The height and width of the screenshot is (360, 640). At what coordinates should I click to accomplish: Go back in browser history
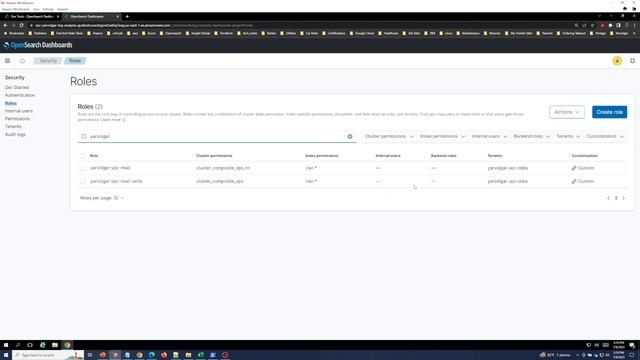5,25
